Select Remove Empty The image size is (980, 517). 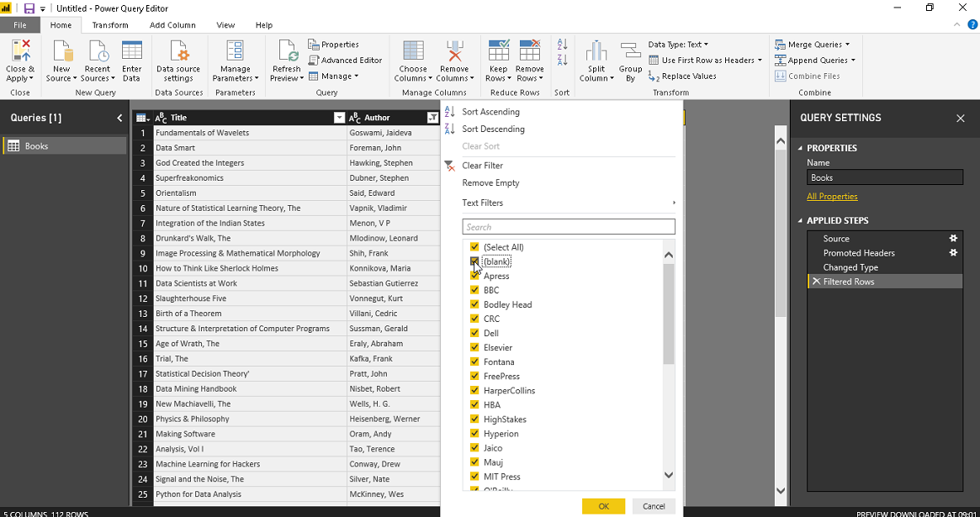click(490, 183)
